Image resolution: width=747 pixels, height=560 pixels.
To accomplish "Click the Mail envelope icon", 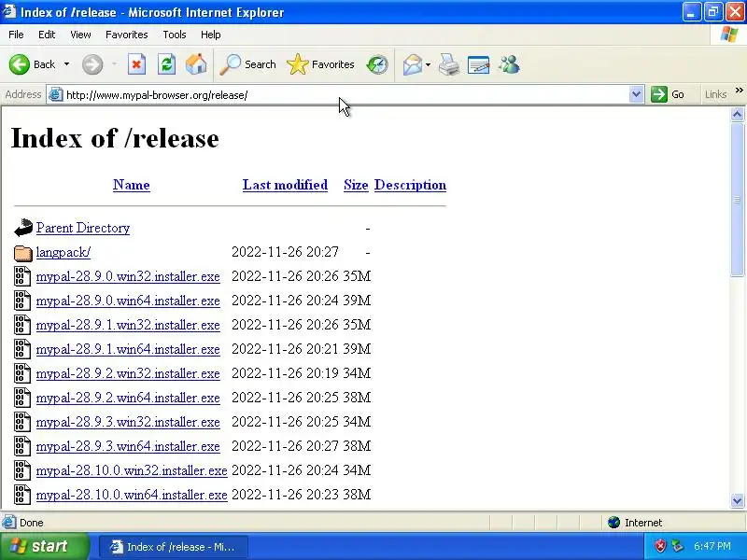I will point(413,64).
